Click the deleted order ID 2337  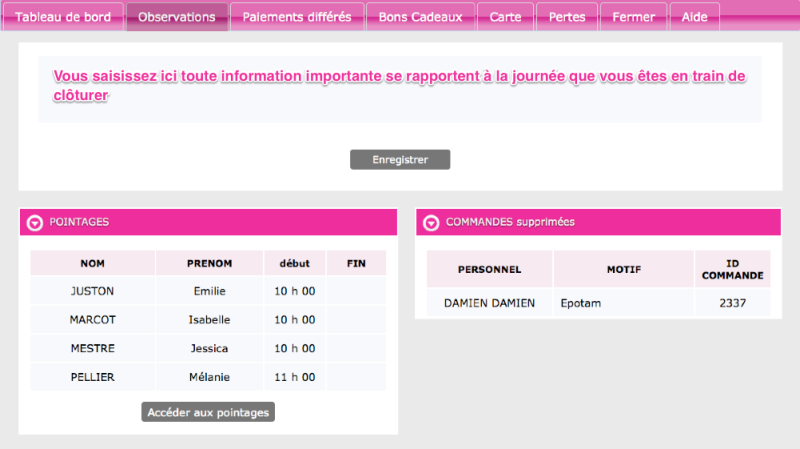732,303
